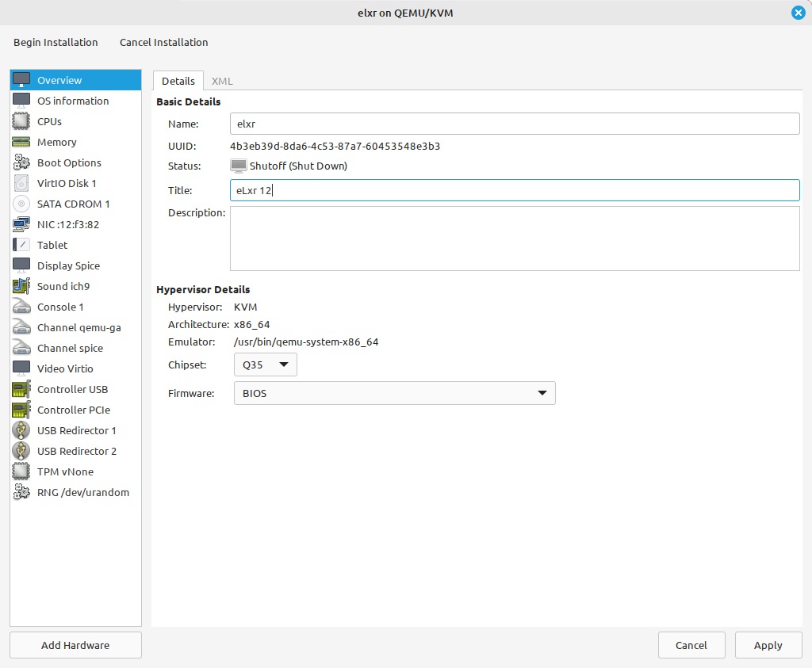Click the Boot Options icon
This screenshot has height=668, width=812.
[21, 162]
